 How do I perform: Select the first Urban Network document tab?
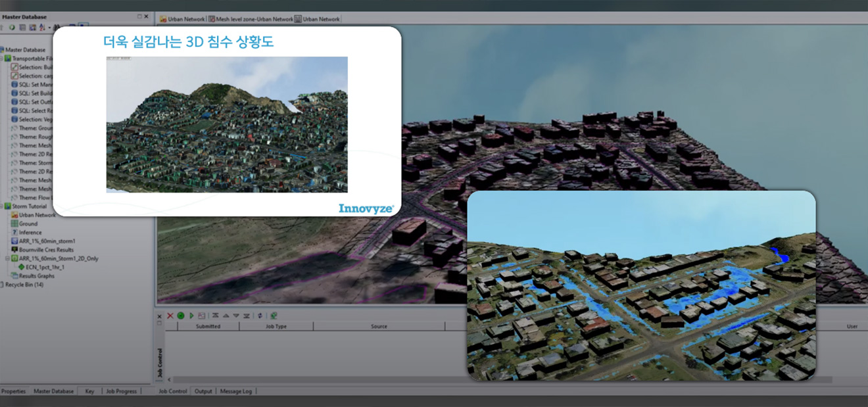(x=181, y=19)
